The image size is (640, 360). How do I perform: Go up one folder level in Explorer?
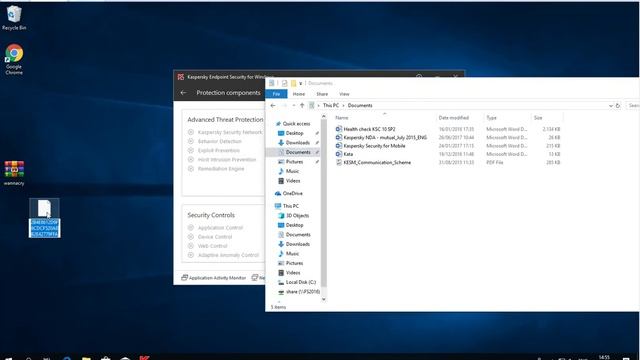(302, 106)
